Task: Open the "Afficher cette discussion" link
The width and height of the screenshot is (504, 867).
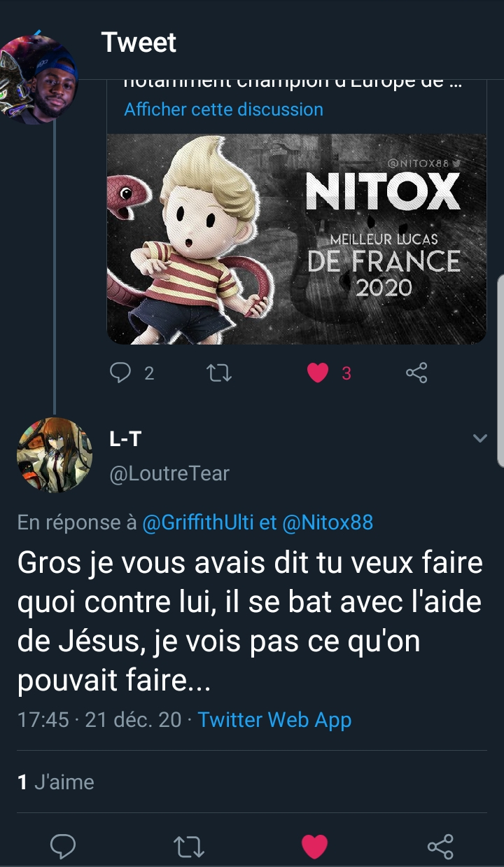Action: [223, 109]
